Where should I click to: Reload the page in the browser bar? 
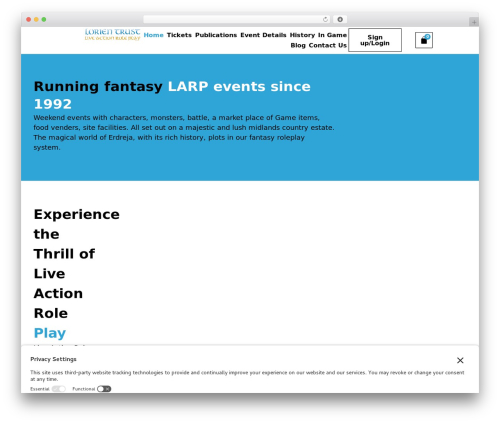click(x=325, y=19)
